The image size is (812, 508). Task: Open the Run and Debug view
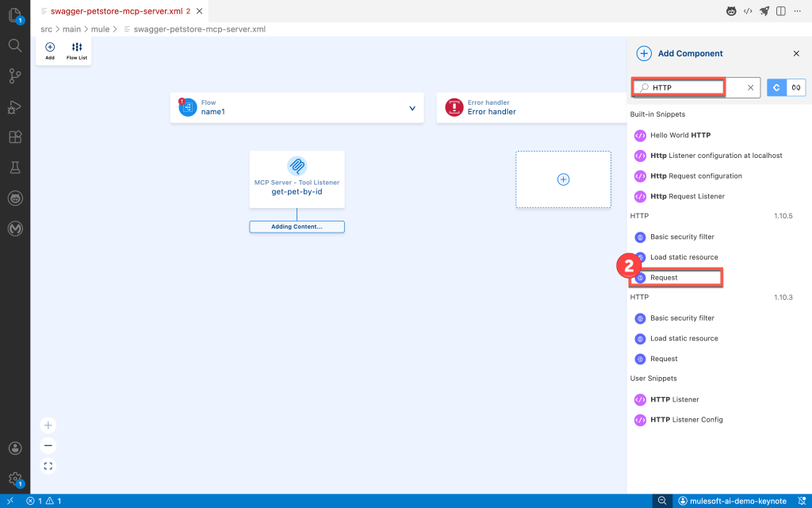[14, 106]
